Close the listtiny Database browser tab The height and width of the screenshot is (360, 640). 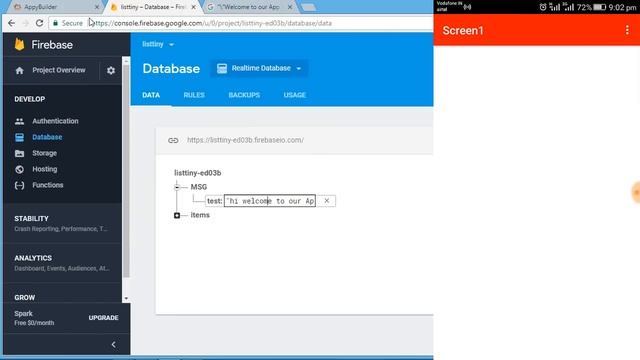(x=193, y=7)
